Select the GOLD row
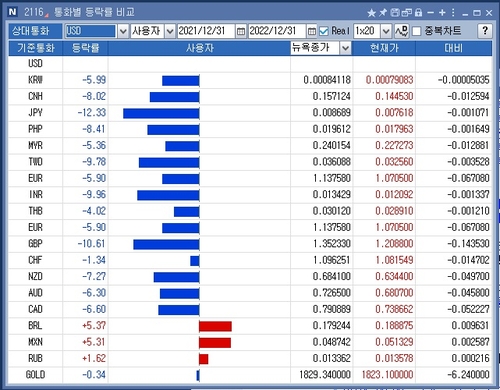500x390 pixels. 250,375
